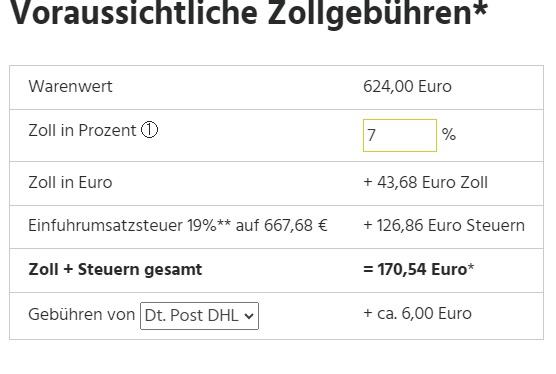Click the Warenwert row label
Image resolution: width=556 pixels, height=374 pixels.
(70, 86)
